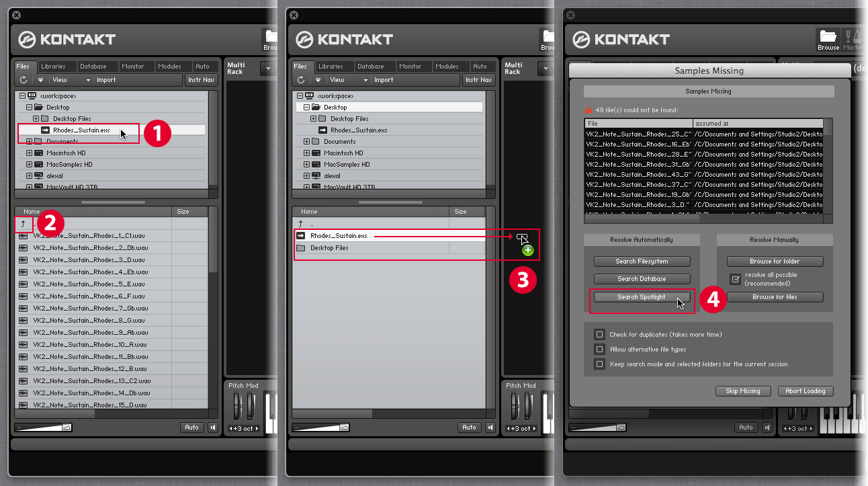Screen dimensions: 868x486
Task: Select VK2_Note_Sustain_Rhodes_25_C file row in dialog
Action: point(703,134)
